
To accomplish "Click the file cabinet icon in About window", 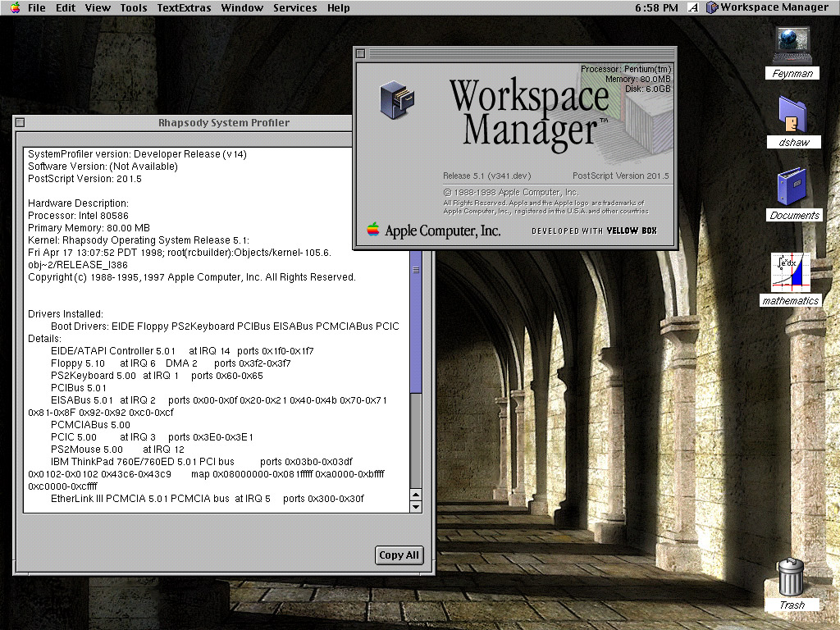I will click(396, 99).
